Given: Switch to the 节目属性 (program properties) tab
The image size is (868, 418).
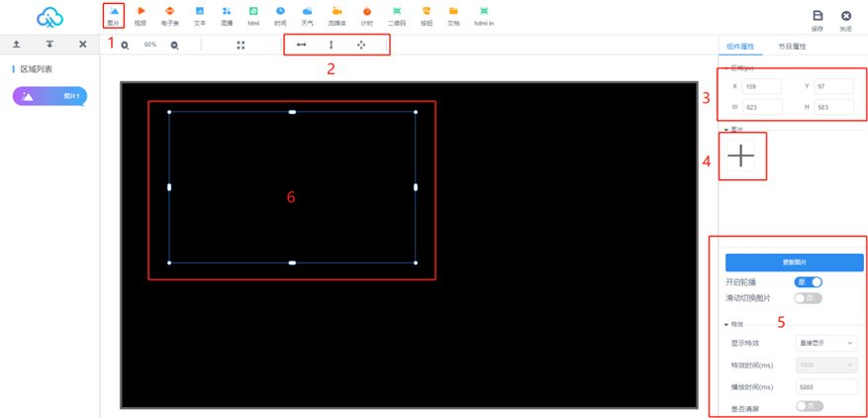Looking at the screenshot, I should 794,46.
